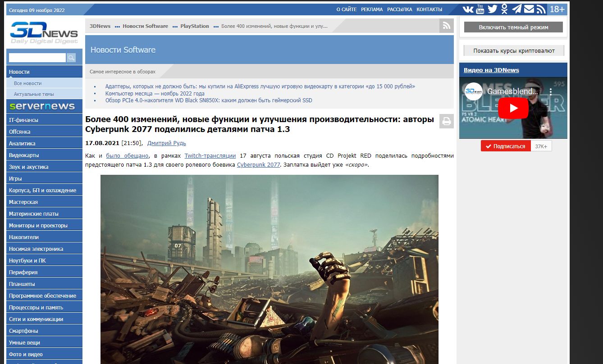Follow the было обещано link
603x364 pixels.
pyautogui.click(x=127, y=156)
